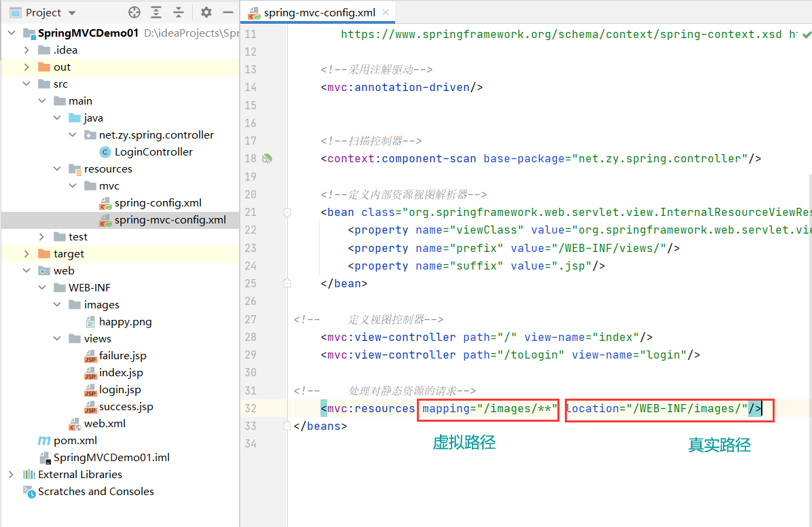Click the Collapse All icon in Project toolbar
Screen dimensions: 812x527
coord(178,12)
